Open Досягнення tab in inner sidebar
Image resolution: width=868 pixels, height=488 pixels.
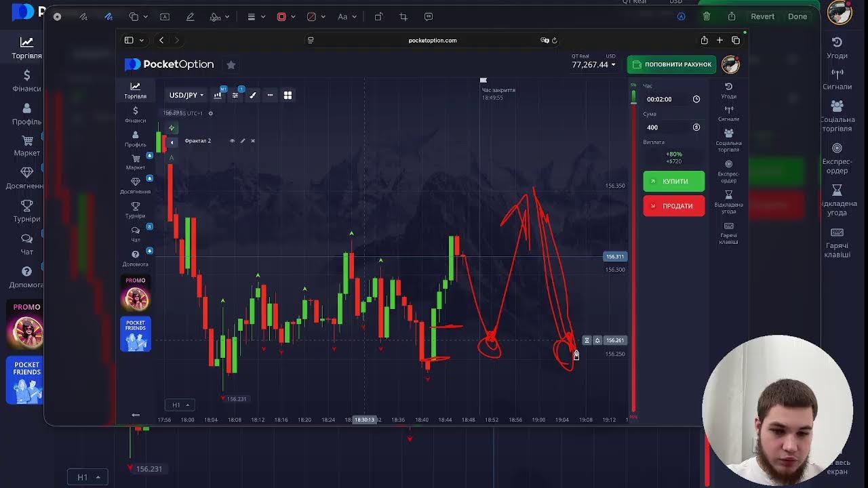(x=135, y=186)
